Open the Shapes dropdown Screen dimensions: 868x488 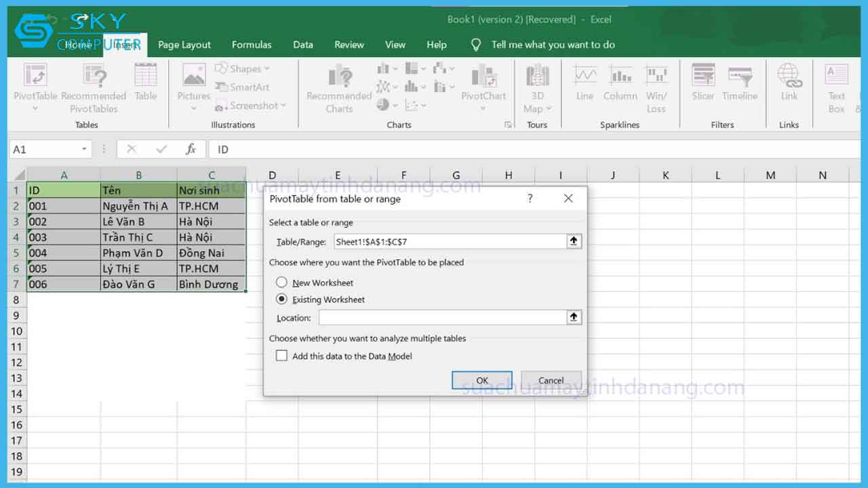(242, 68)
